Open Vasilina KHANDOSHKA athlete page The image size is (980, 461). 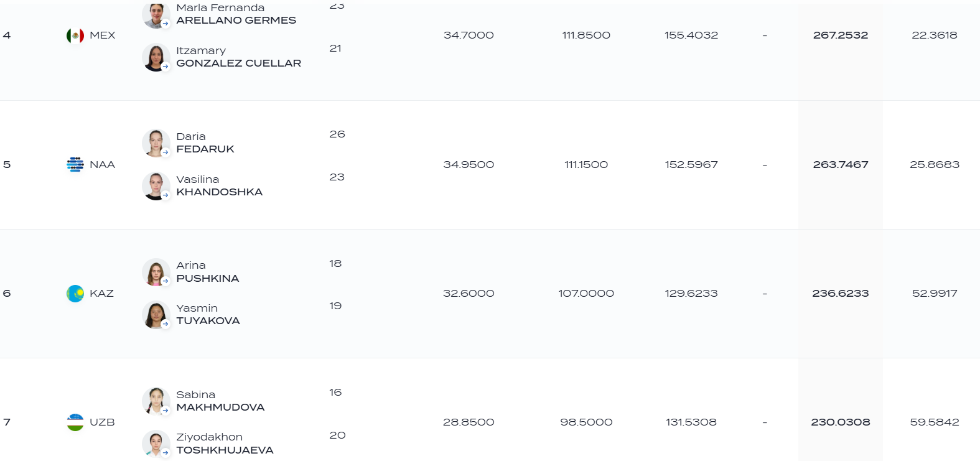click(220, 185)
